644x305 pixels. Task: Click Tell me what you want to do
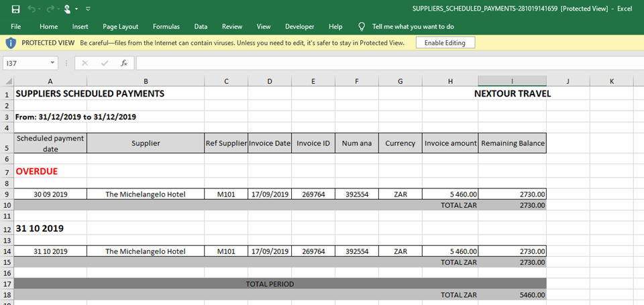[x=413, y=27]
